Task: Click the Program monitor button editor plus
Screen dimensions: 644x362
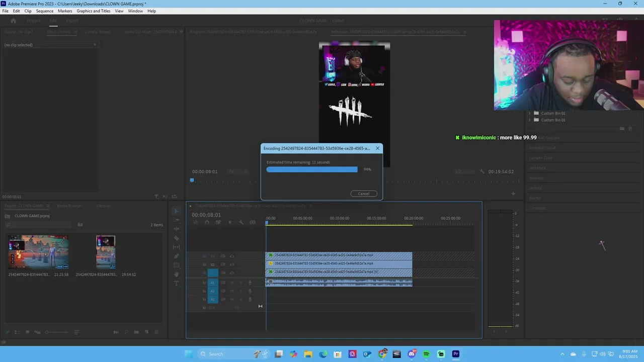Action: (513, 194)
